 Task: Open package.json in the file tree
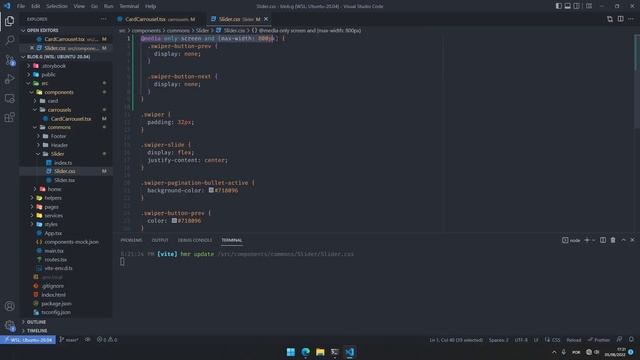point(56,304)
